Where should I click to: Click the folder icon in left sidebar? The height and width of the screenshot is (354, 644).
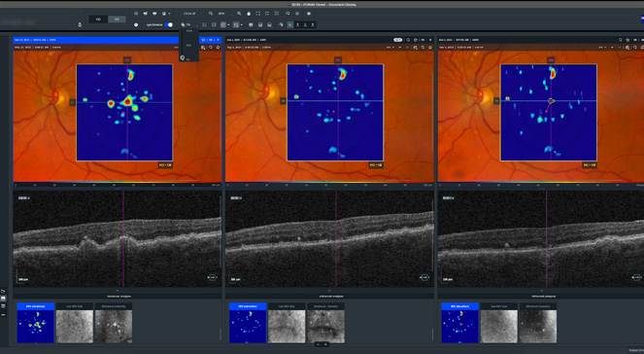click(x=3, y=291)
